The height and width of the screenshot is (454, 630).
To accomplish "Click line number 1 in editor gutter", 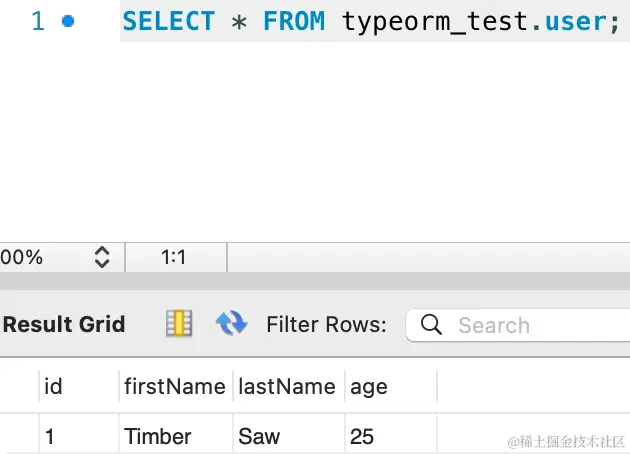I will [37, 21].
